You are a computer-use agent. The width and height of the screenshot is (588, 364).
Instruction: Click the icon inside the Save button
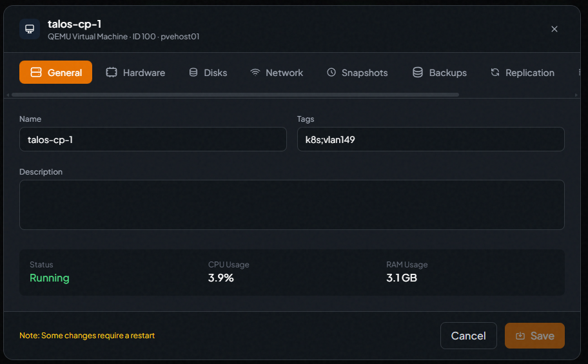point(520,336)
